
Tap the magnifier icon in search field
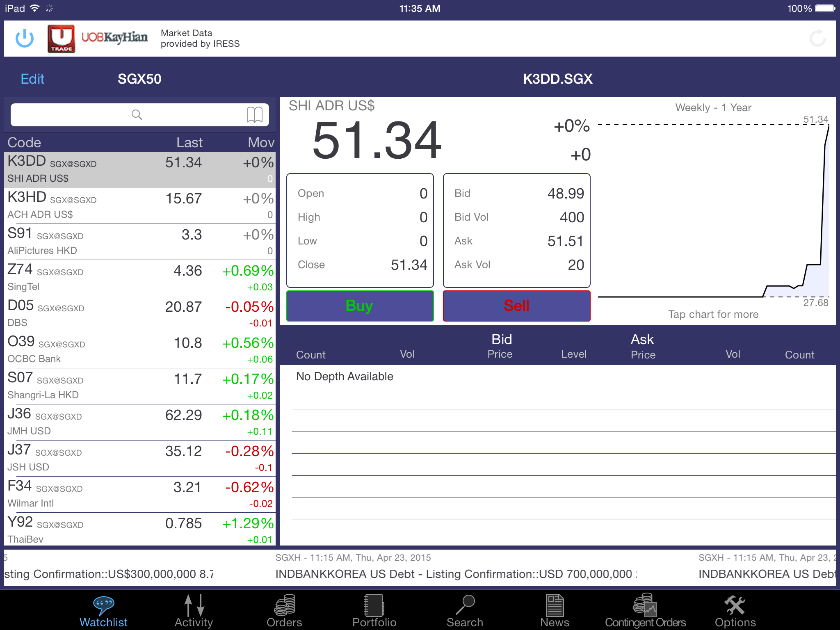[x=137, y=115]
